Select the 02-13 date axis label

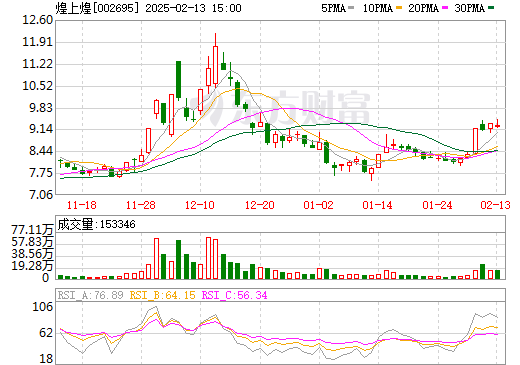(x=496, y=205)
